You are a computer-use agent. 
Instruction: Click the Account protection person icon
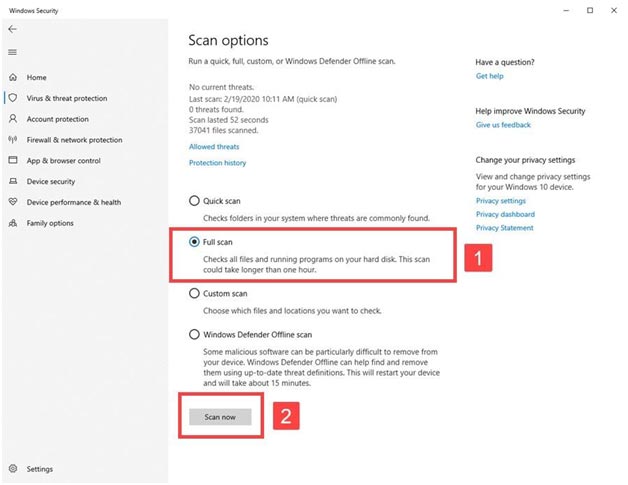(13, 119)
